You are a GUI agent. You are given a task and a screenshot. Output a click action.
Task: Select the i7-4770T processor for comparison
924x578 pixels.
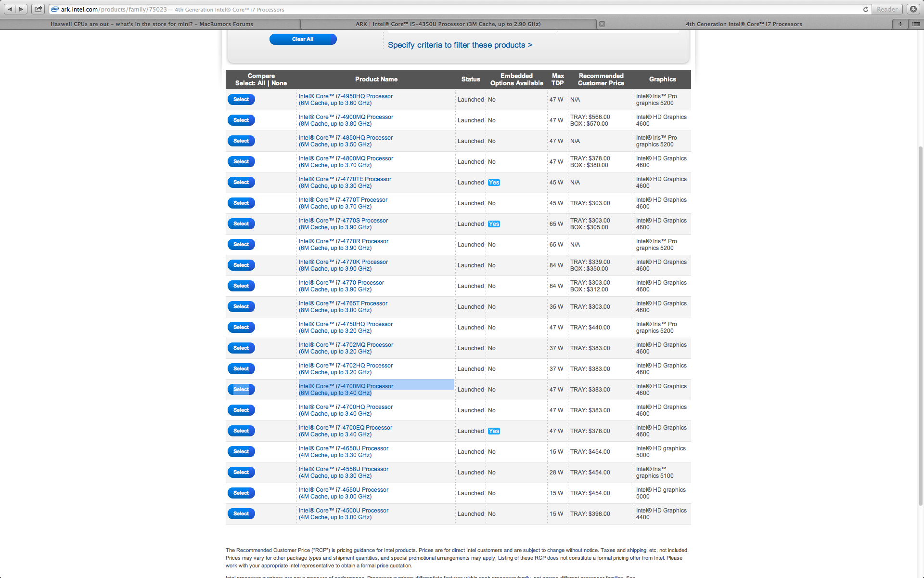(x=241, y=203)
